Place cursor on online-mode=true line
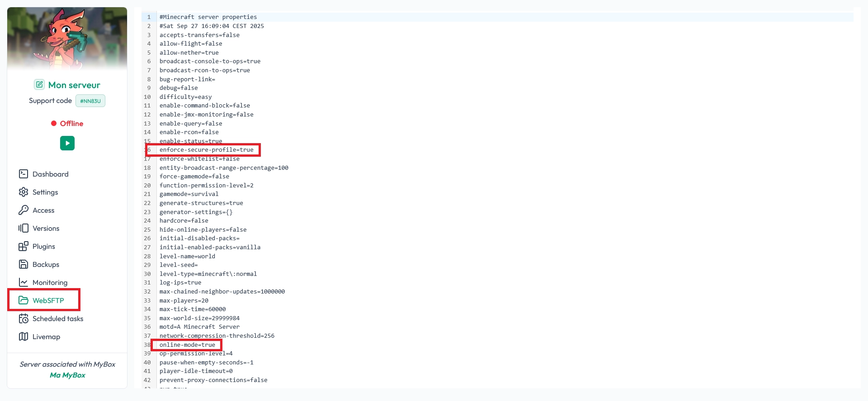This screenshot has height=401, width=868. pos(187,345)
